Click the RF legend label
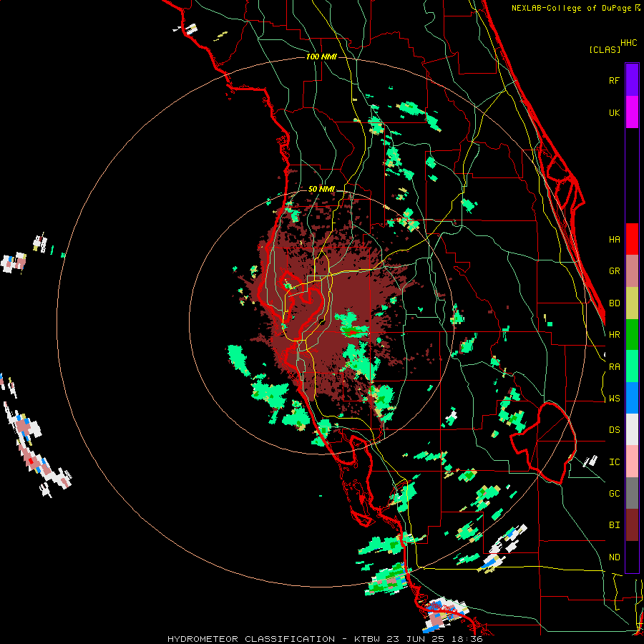Viewport: 644px width, 644px height. tap(614, 80)
